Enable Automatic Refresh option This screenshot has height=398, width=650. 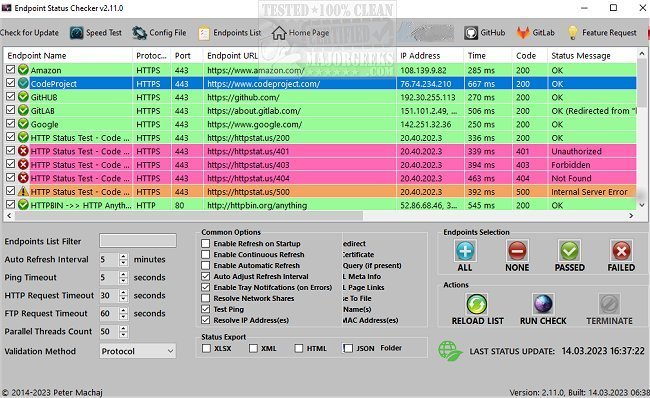click(206, 265)
